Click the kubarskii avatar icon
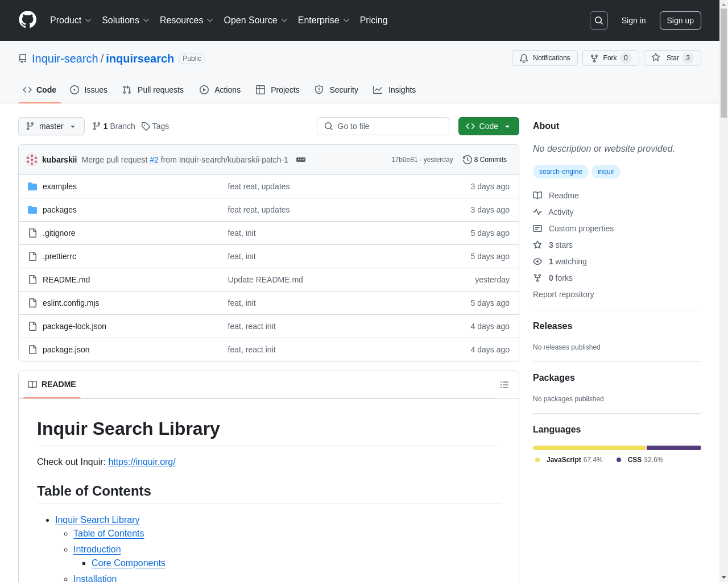This screenshot has height=582, width=728. point(32,160)
